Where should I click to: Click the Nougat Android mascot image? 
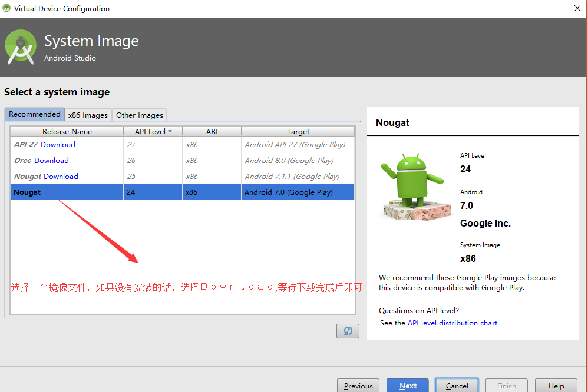[416, 186]
